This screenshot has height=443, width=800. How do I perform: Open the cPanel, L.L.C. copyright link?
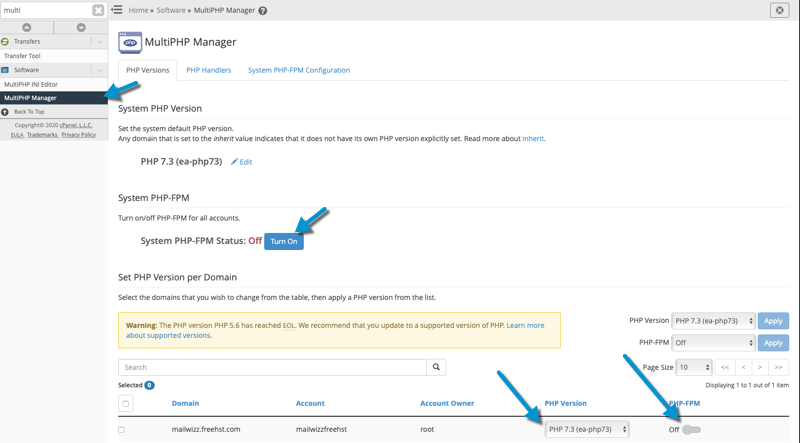coord(76,125)
